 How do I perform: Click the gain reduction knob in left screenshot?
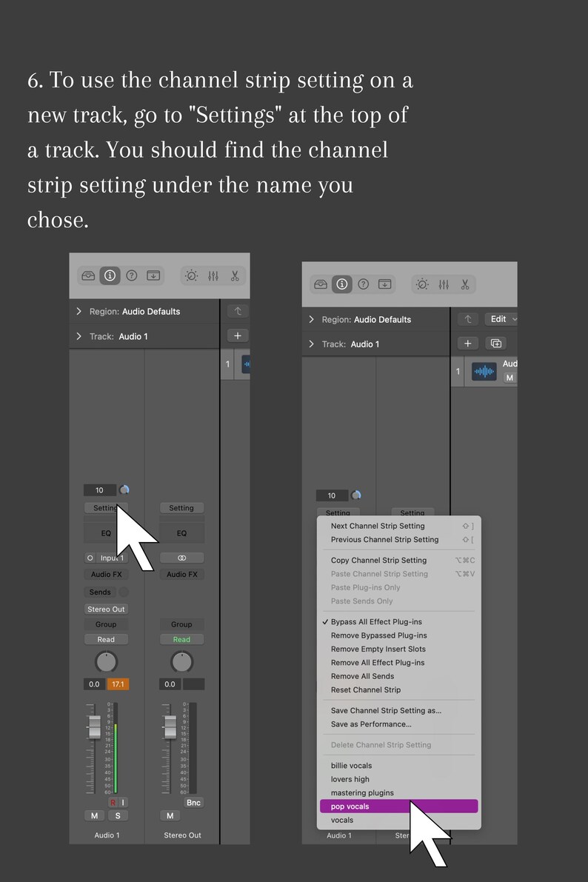click(x=124, y=490)
